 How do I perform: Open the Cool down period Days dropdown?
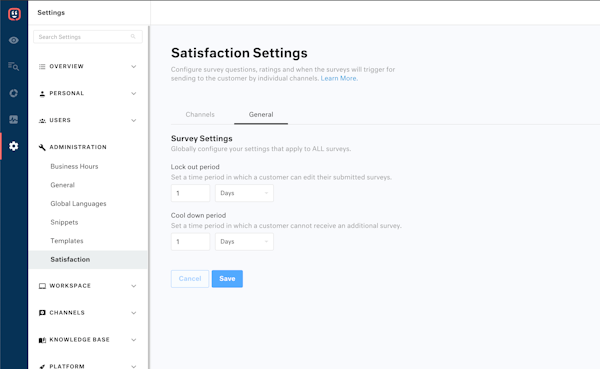244,242
